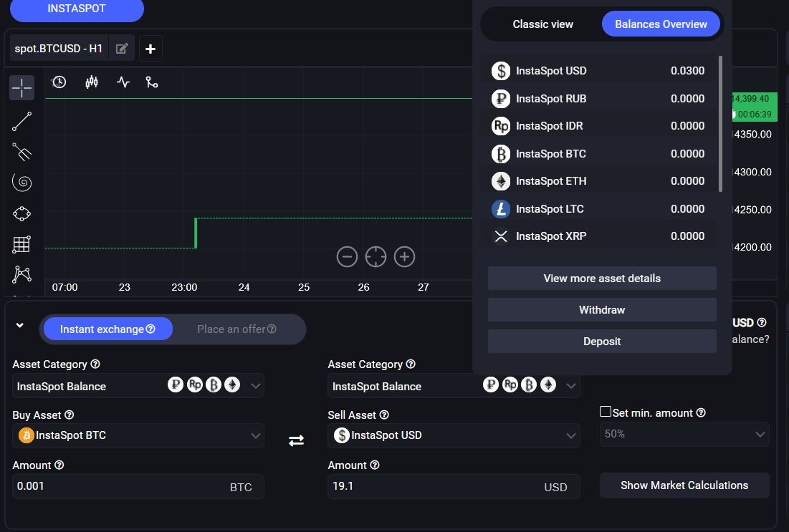The width and height of the screenshot is (789, 532).
Task: Click the Buy Asset help question mark
Action: [x=70, y=415]
